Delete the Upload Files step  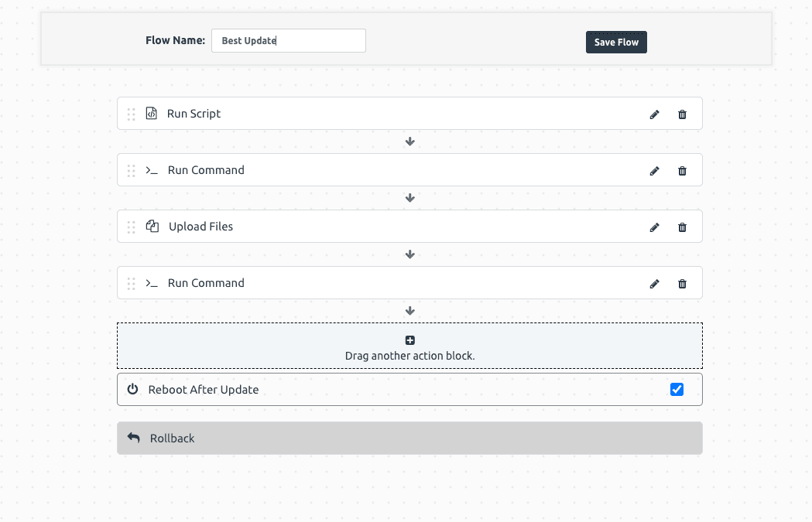pyautogui.click(x=682, y=227)
